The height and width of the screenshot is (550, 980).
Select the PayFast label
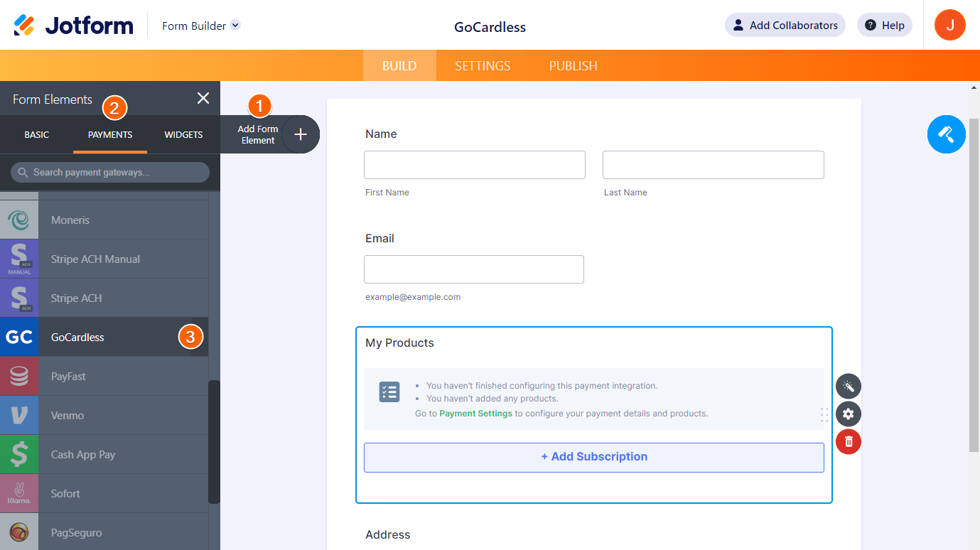pyautogui.click(x=68, y=376)
